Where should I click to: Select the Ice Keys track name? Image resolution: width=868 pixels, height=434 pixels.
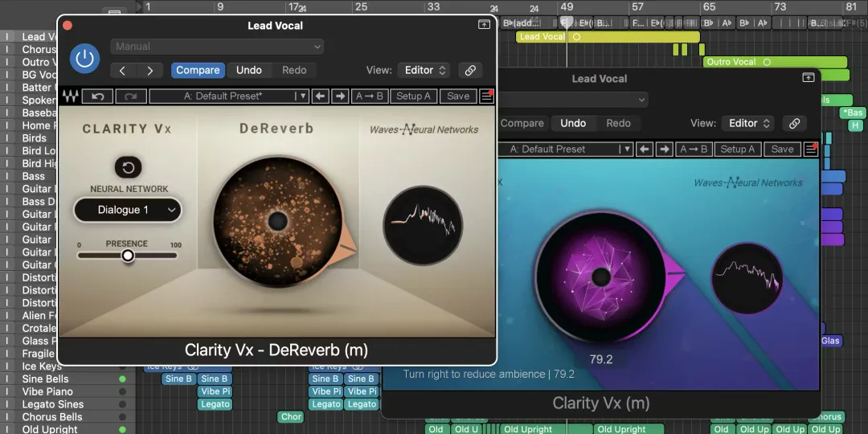(42, 366)
